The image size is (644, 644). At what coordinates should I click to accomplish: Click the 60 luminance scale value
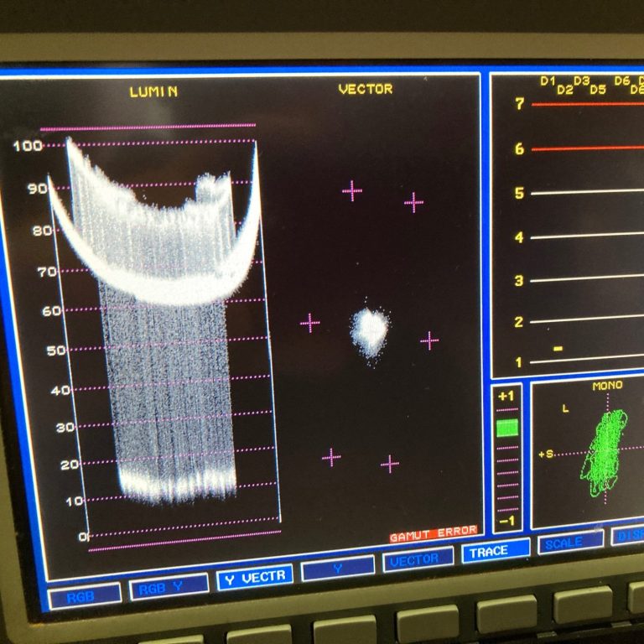[x=52, y=311]
